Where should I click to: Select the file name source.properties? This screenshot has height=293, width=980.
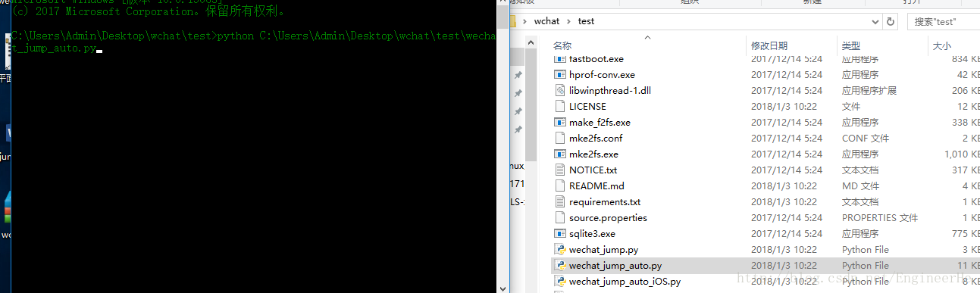(608, 217)
